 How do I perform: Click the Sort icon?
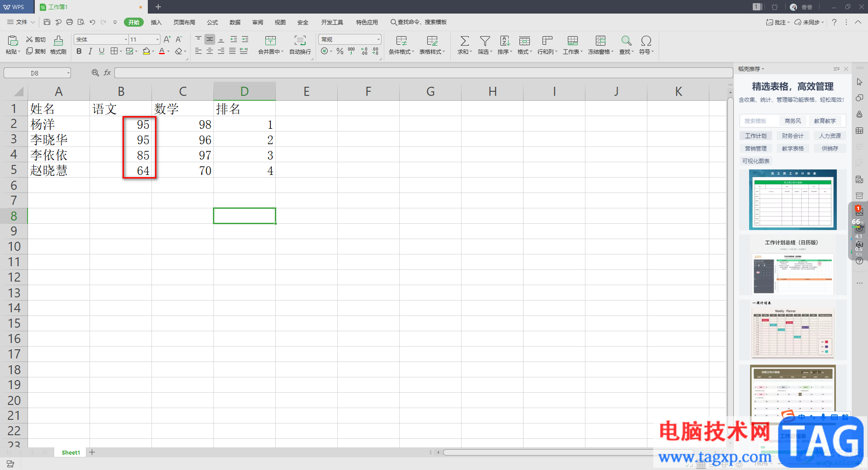click(x=505, y=41)
